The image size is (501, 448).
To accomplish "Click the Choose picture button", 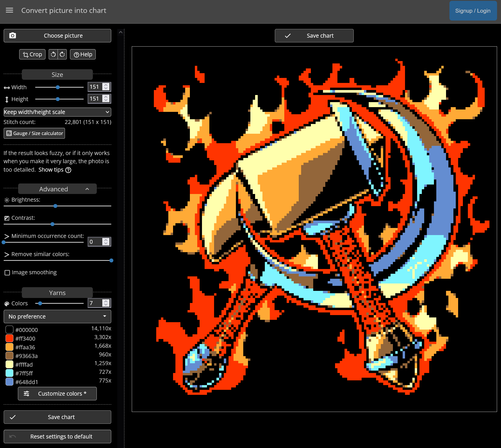I will [x=57, y=36].
